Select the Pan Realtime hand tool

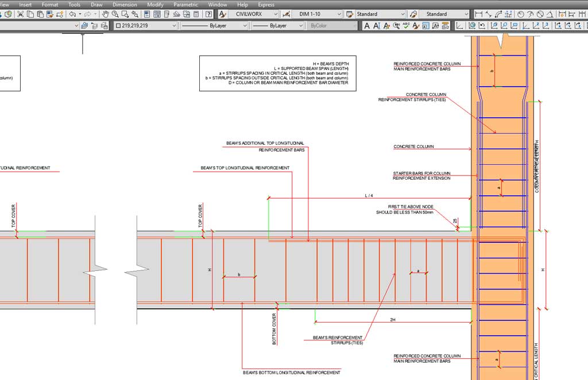(x=106, y=14)
